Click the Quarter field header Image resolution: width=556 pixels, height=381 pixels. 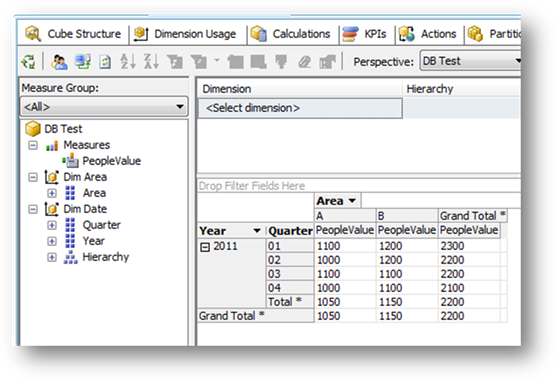[290, 231]
